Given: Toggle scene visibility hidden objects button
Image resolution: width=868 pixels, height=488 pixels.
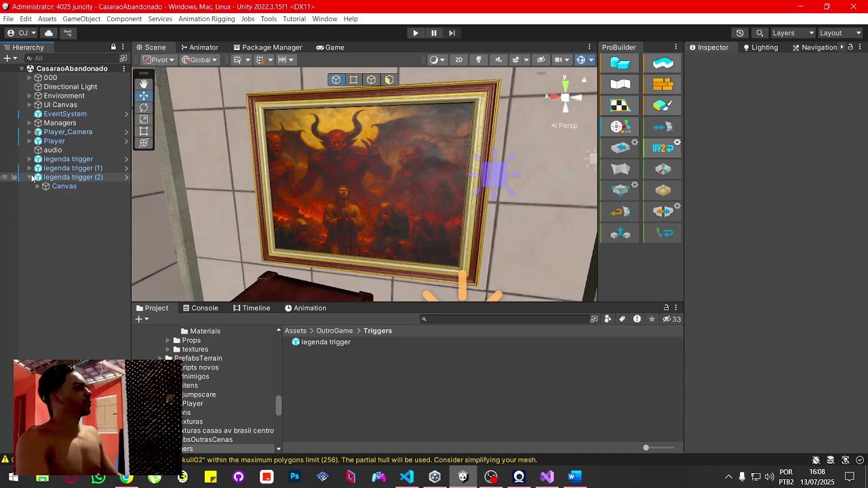Looking at the screenshot, I should (x=540, y=60).
